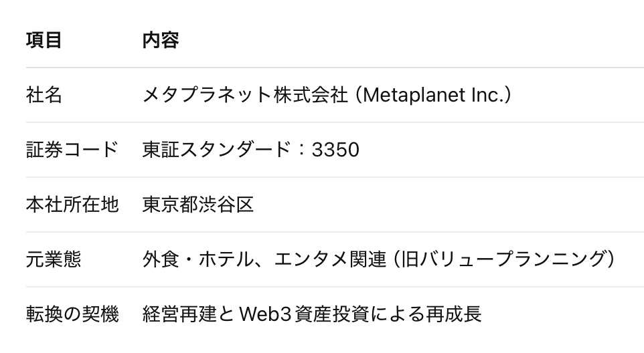This screenshot has width=644, height=353.
Task: Click the 内容 column header
Action: 161,41
